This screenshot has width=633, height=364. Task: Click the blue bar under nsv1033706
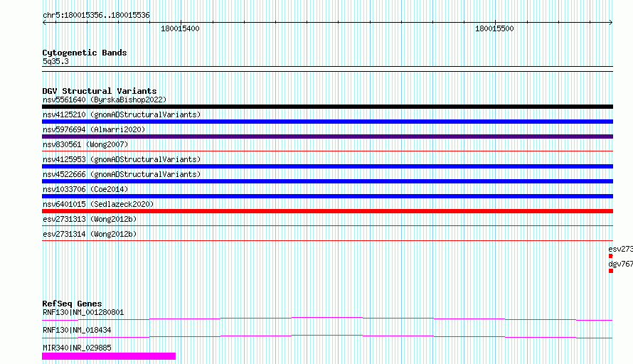(327, 196)
